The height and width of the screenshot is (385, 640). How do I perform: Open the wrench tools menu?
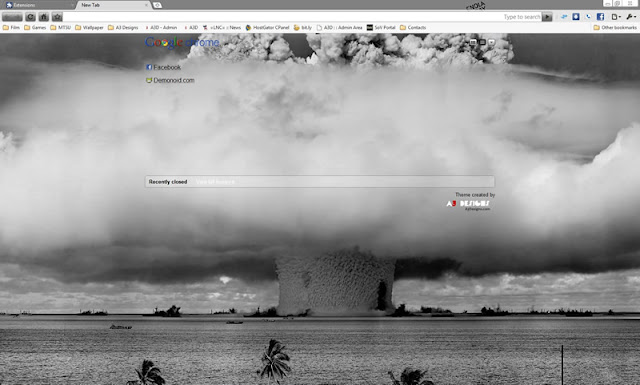click(631, 17)
